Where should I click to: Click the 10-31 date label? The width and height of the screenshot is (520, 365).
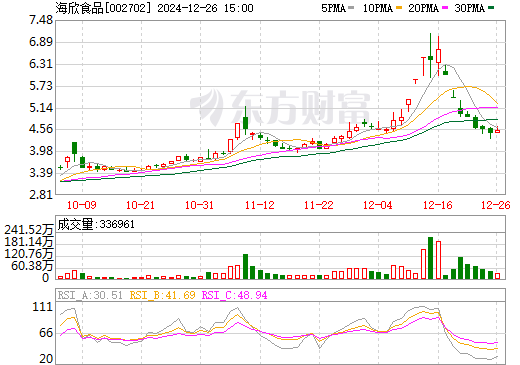(x=199, y=205)
